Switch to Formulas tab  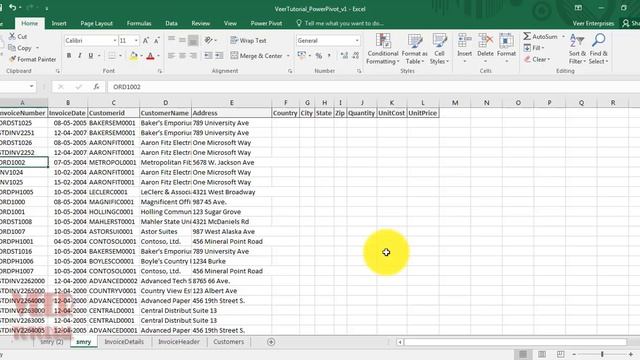click(139, 23)
